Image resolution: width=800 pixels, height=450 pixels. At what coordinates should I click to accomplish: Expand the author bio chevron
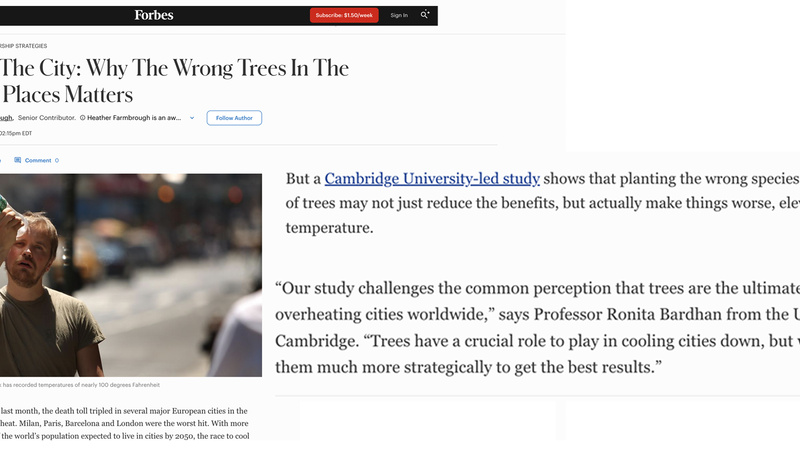click(191, 118)
